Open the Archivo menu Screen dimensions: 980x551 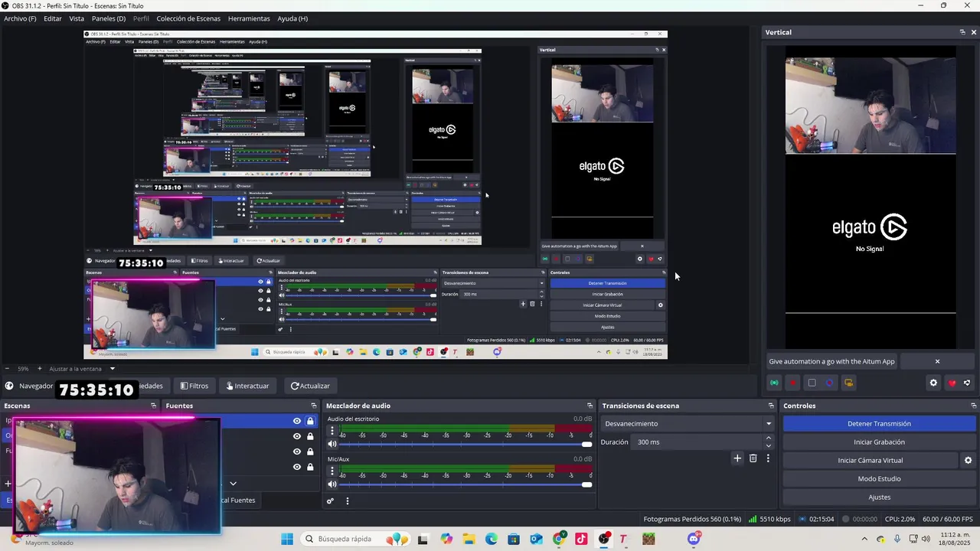pos(20,18)
